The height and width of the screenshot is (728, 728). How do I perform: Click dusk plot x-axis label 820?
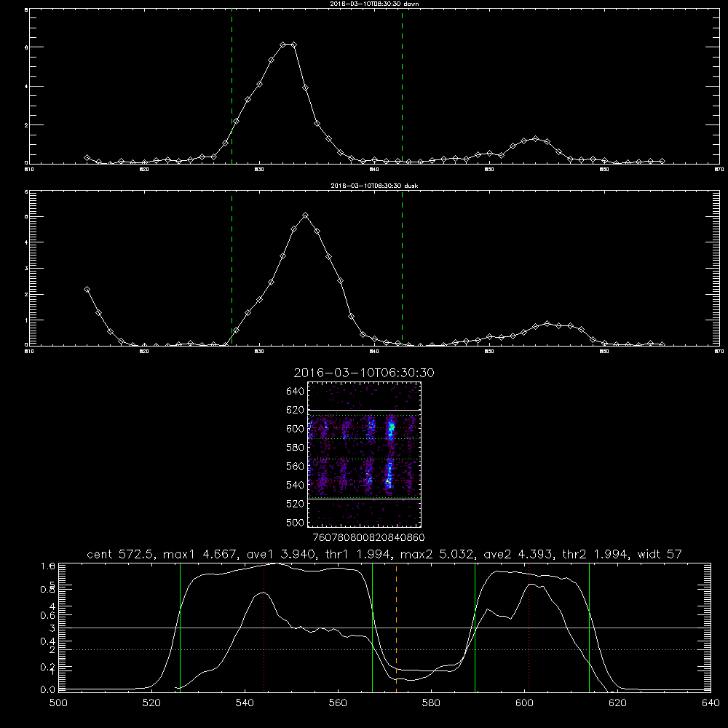click(144, 352)
